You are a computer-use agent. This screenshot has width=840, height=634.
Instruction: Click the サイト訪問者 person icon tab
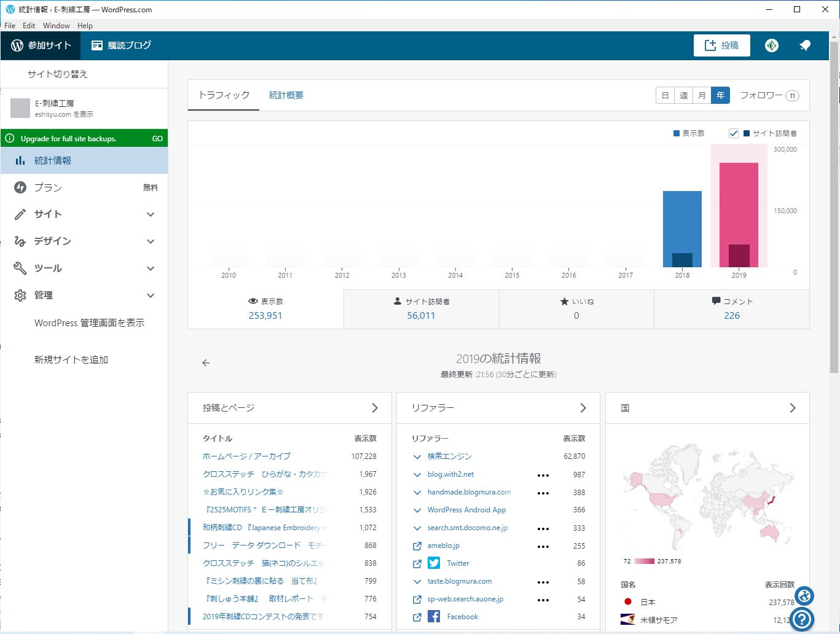[421, 309]
